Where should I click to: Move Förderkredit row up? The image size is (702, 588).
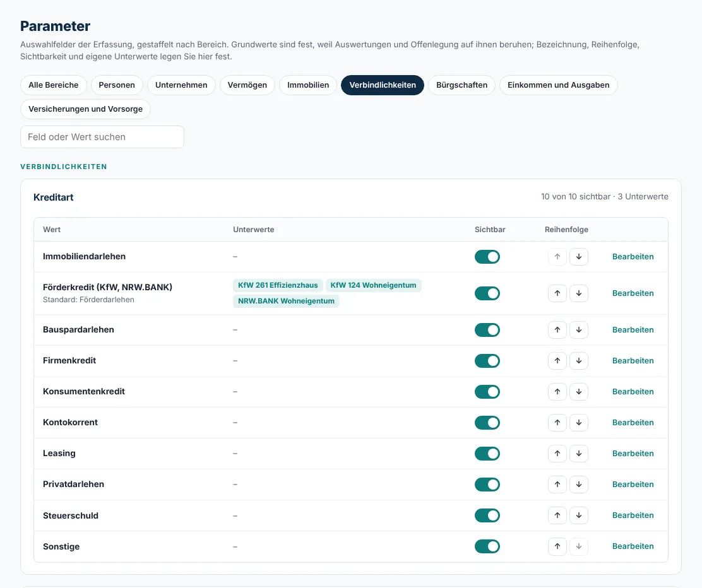557,293
